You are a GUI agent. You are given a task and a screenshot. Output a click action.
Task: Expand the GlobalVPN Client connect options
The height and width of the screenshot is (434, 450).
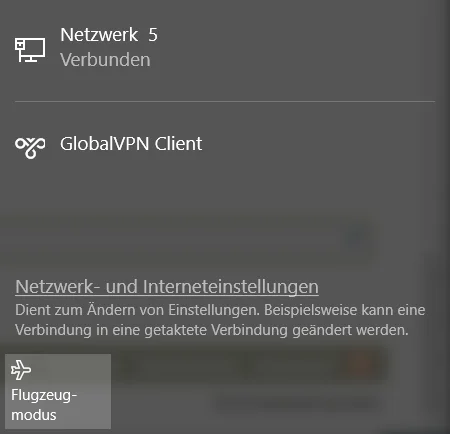[225, 144]
